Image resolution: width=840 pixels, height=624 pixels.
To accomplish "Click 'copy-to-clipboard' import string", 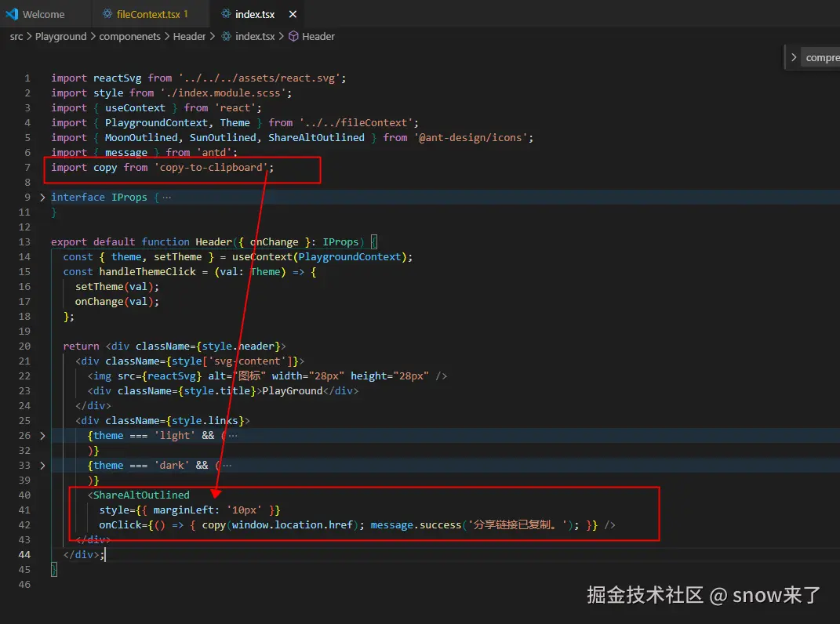I will tap(211, 167).
